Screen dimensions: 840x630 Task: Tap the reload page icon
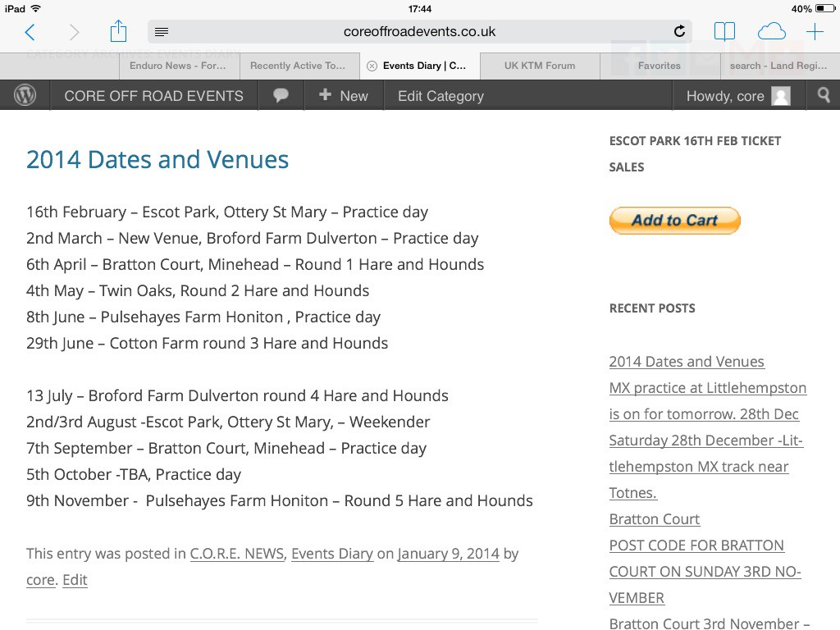point(679,32)
